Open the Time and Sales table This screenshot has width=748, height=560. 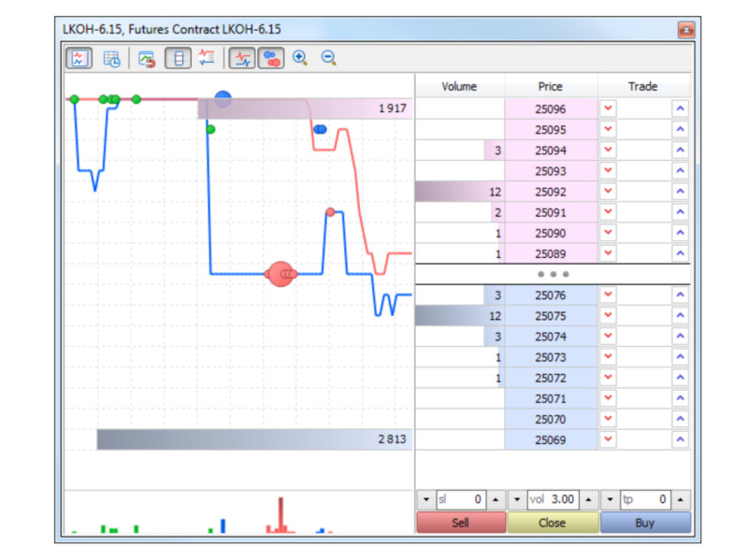111,58
